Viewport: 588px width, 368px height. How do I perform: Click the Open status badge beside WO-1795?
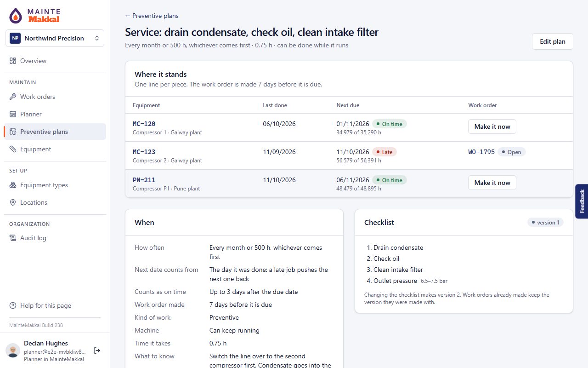512,152
